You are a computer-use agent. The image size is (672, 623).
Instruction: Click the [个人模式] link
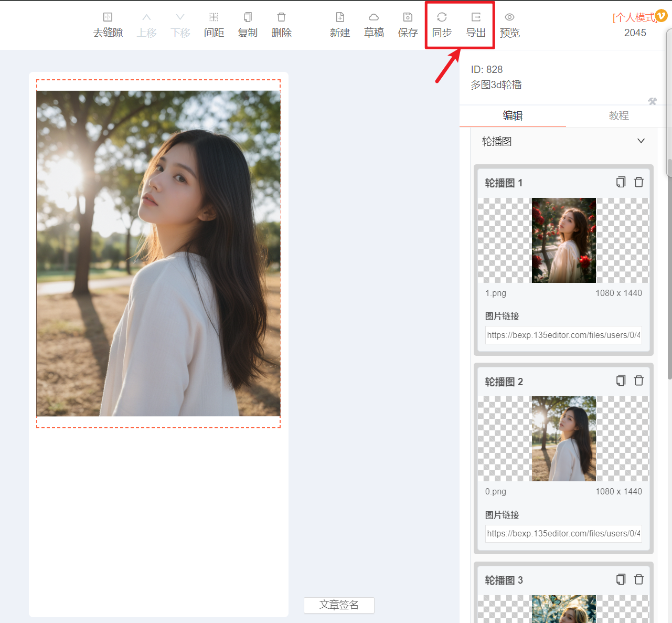coord(634,17)
